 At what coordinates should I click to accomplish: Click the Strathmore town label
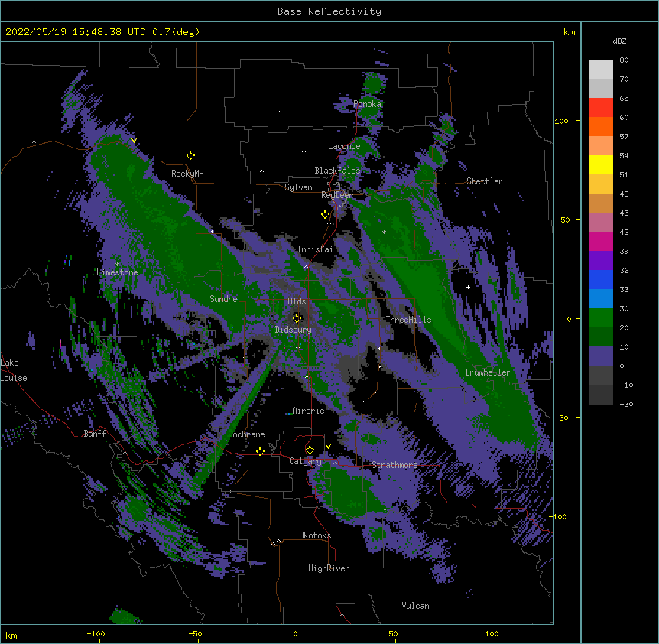[x=394, y=465]
